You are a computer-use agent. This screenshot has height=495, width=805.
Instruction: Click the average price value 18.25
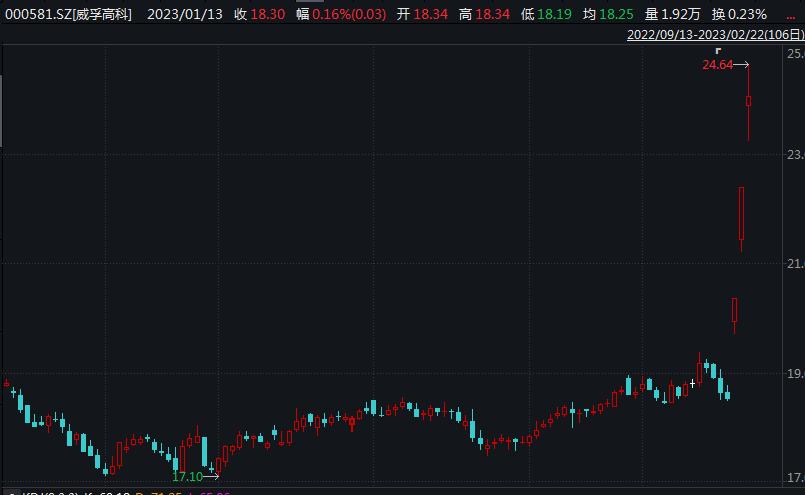click(x=617, y=14)
